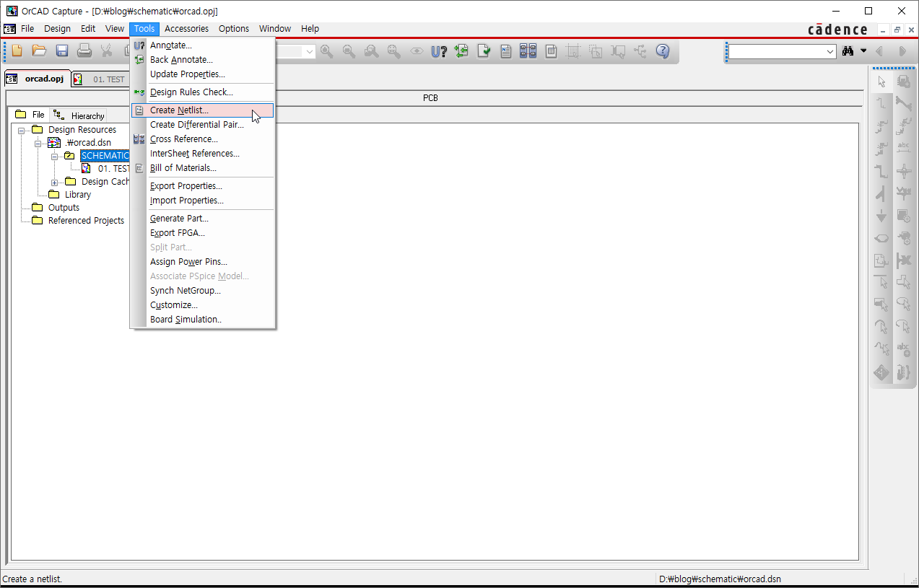Choose Annotate from Tools menu
Image resolution: width=919 pixels, height=588 pixels.
tap(203, 45)
